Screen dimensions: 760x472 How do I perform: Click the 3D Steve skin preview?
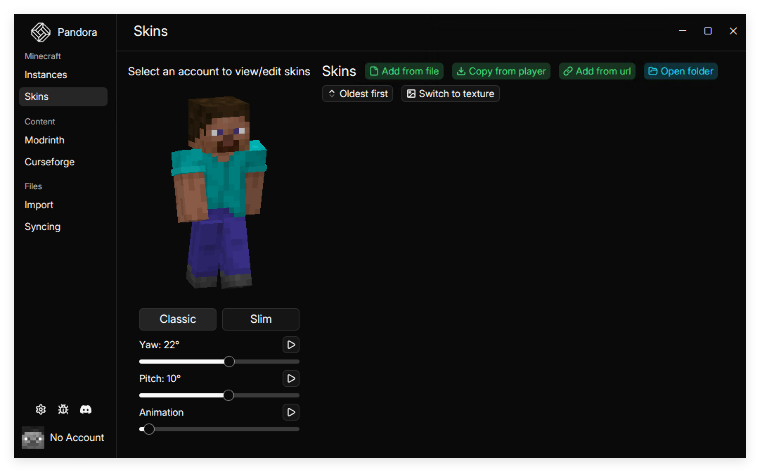tap(219, 192)
